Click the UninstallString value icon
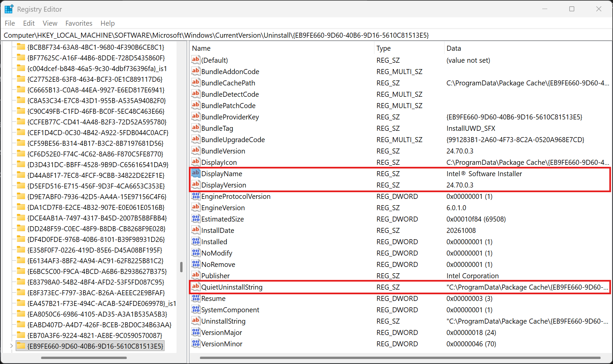Image resolution: width=613 pixels, height=364 pixels. point(196,321)
